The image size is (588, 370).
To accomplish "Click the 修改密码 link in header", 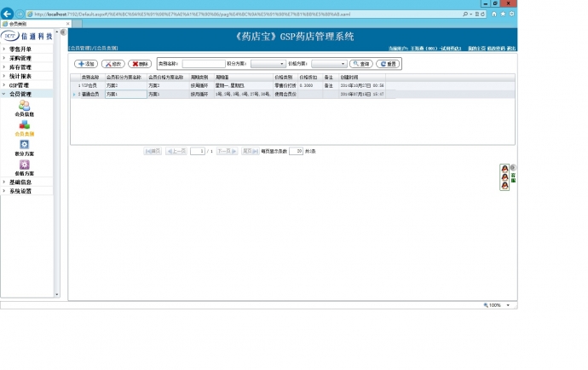I will (496, 49).
